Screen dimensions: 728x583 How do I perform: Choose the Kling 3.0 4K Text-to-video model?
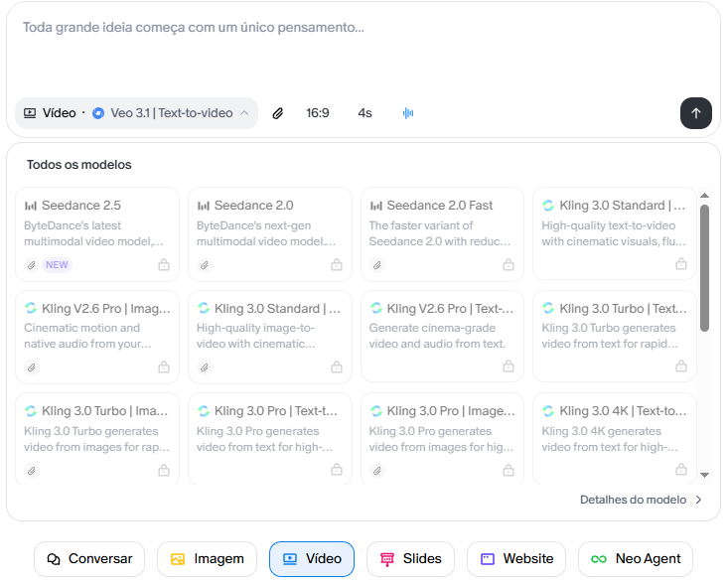tap(615, 439)
